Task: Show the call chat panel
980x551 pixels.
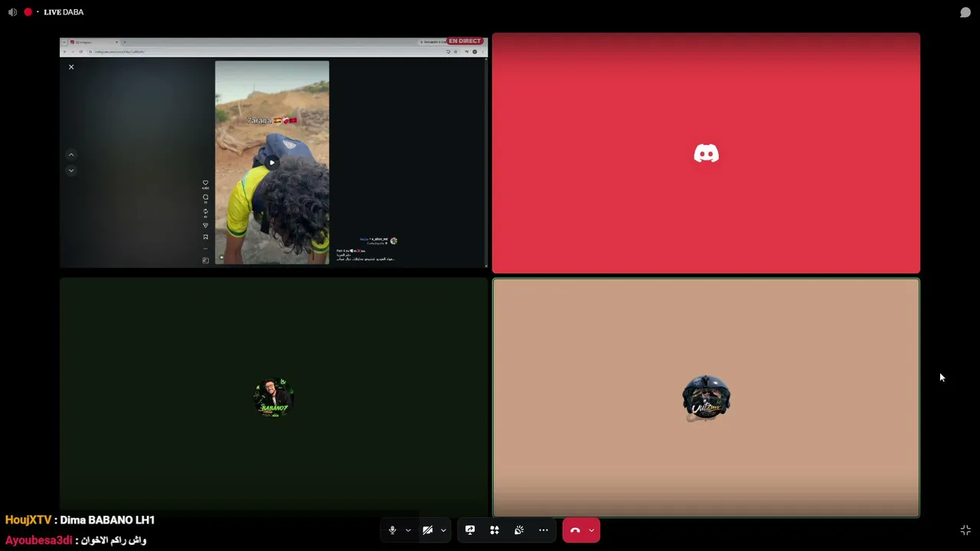Action: click(x=965, y=12)
